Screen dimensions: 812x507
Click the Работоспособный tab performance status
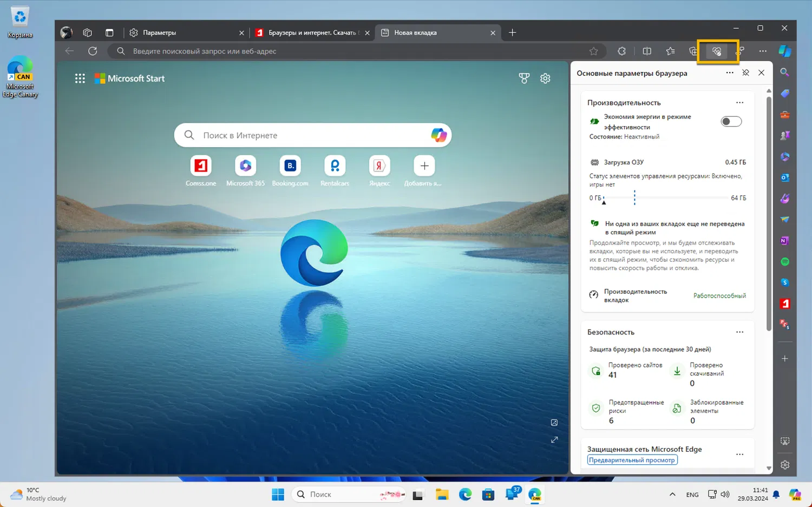[719, 296]
